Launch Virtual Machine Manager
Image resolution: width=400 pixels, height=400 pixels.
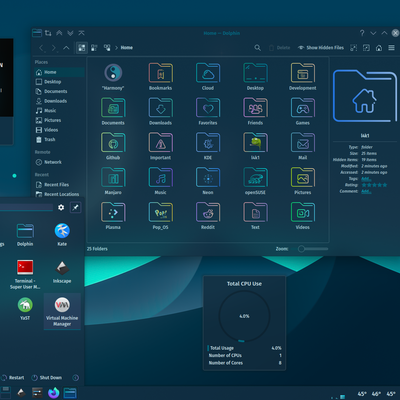pyautogui.click(x=62, y=311)
